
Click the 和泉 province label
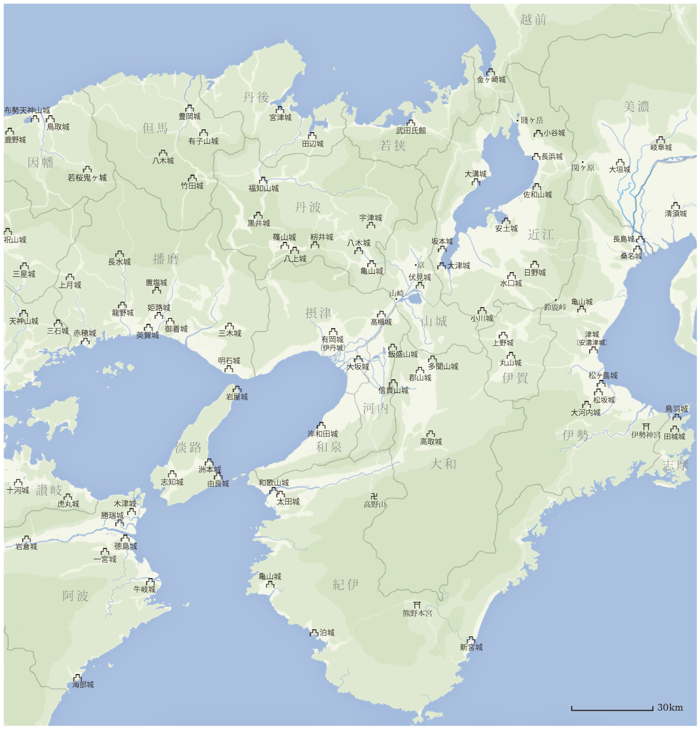pyautogui.click(x=329, y=447)
